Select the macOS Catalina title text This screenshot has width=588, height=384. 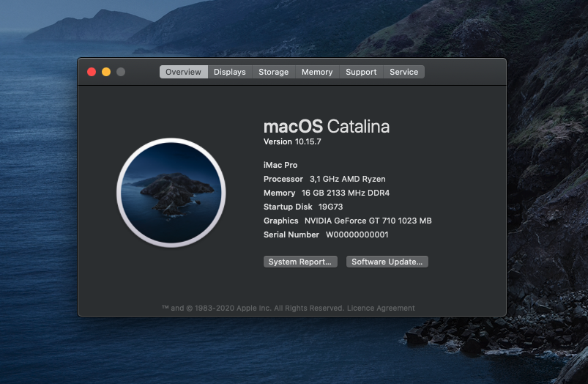coord(327,126)
